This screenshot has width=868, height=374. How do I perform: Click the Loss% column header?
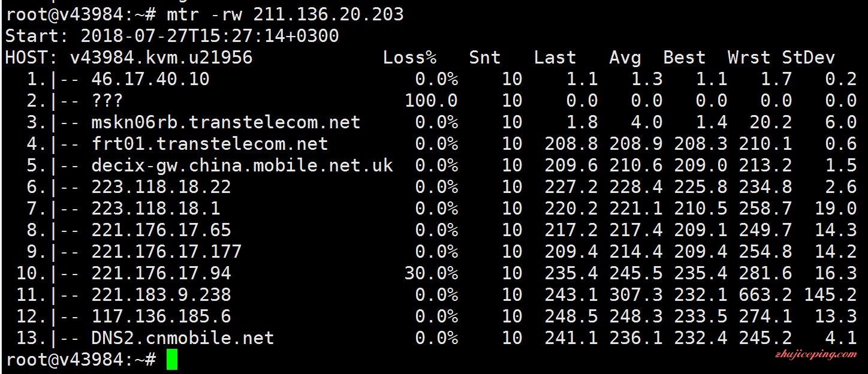[x=410, y=58]
